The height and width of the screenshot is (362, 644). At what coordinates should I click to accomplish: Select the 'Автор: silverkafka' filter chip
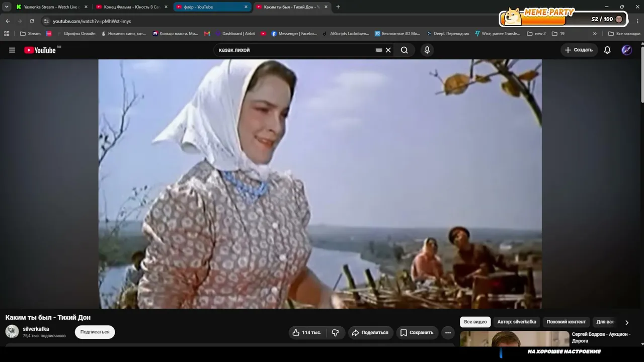(x=517, y=322)
